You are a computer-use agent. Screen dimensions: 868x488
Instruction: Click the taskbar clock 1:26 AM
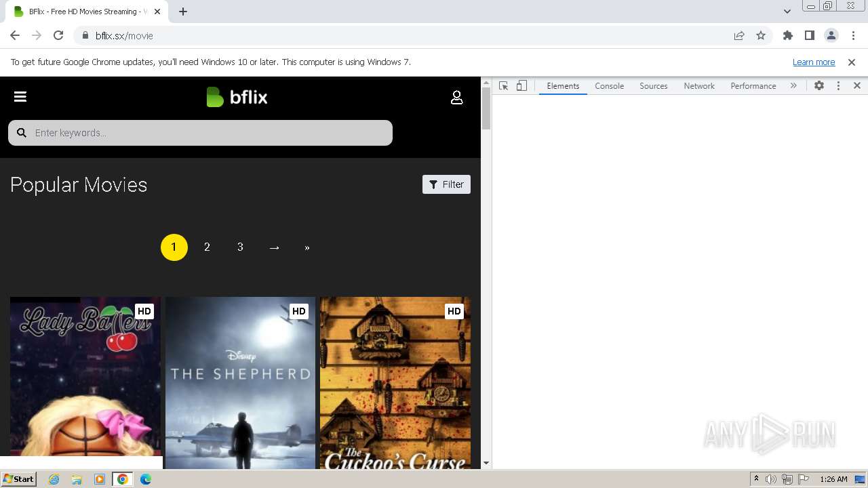click(833, 479)
